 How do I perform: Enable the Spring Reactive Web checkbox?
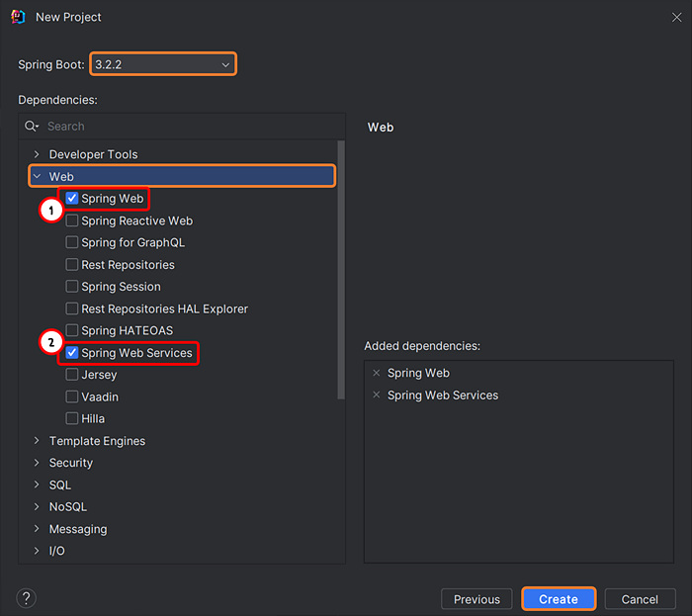(71, 220)
